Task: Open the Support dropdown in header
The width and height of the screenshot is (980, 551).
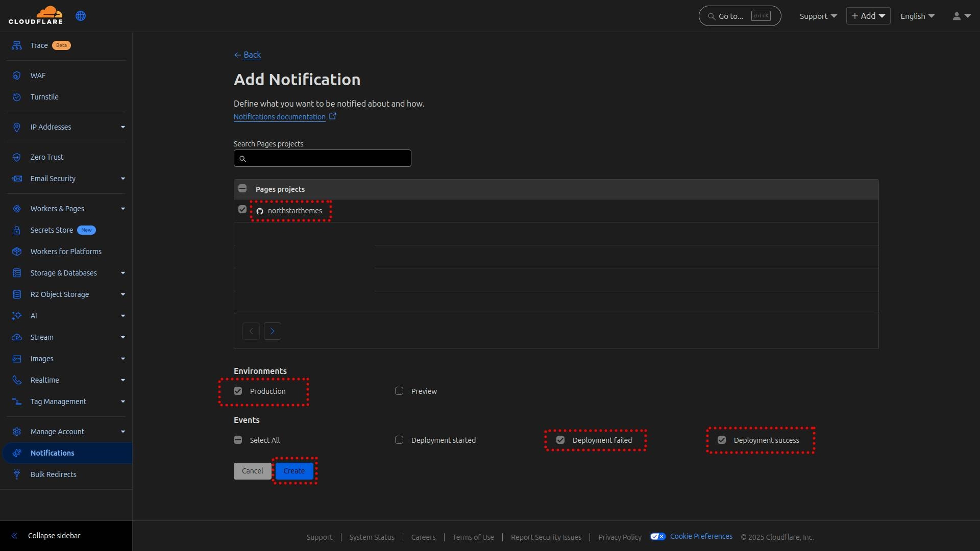Action: 818,16
